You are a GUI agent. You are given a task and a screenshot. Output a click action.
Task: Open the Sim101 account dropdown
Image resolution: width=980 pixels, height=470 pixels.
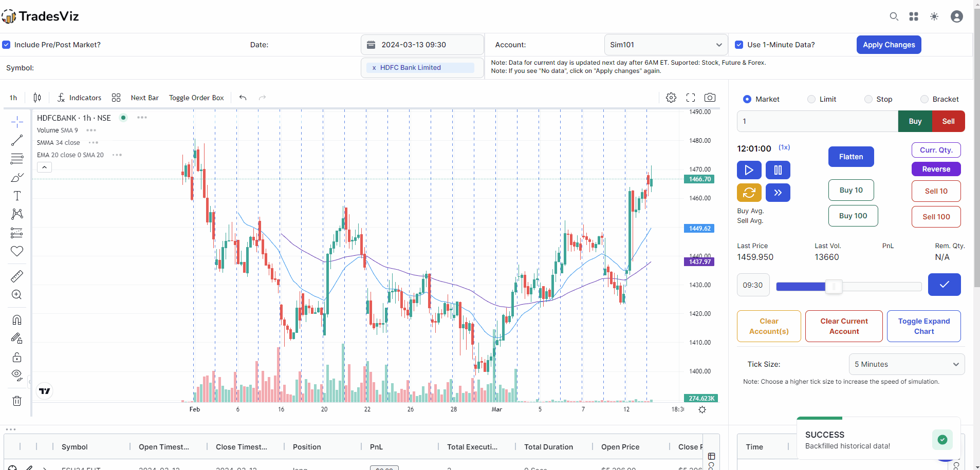click(666, 45)
